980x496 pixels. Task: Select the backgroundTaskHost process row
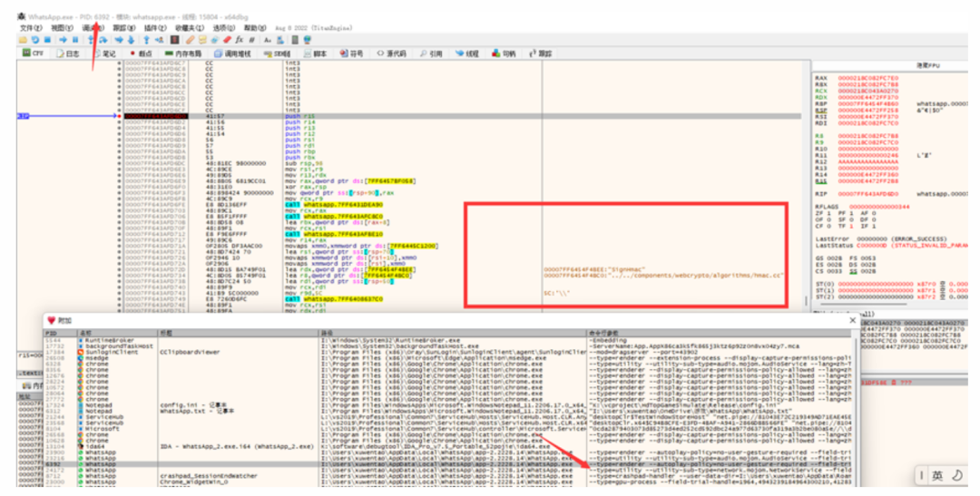448,346
